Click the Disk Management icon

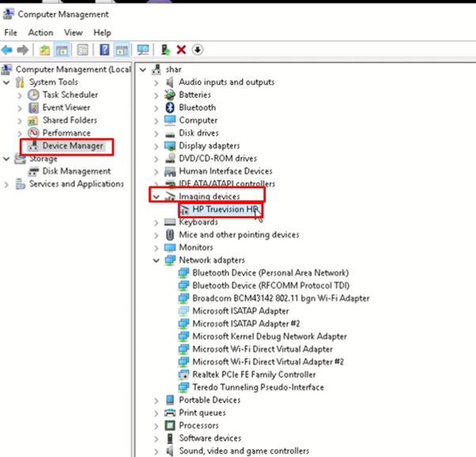33,172
